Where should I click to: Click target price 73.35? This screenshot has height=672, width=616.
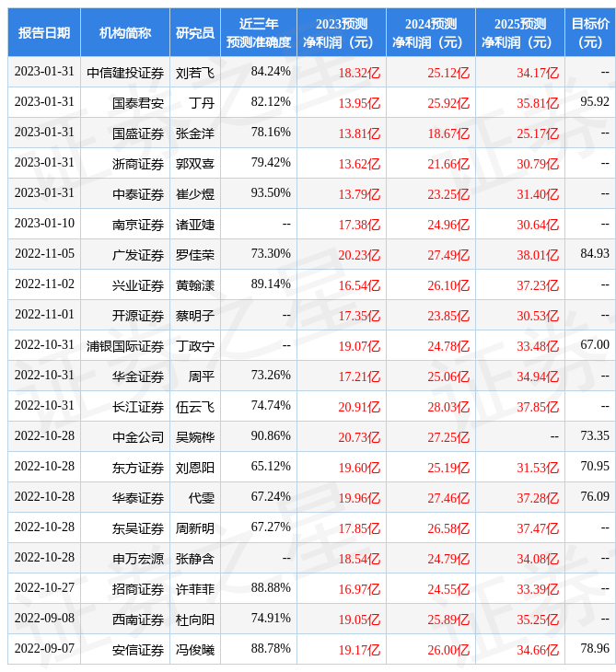[x=595, y=435]
